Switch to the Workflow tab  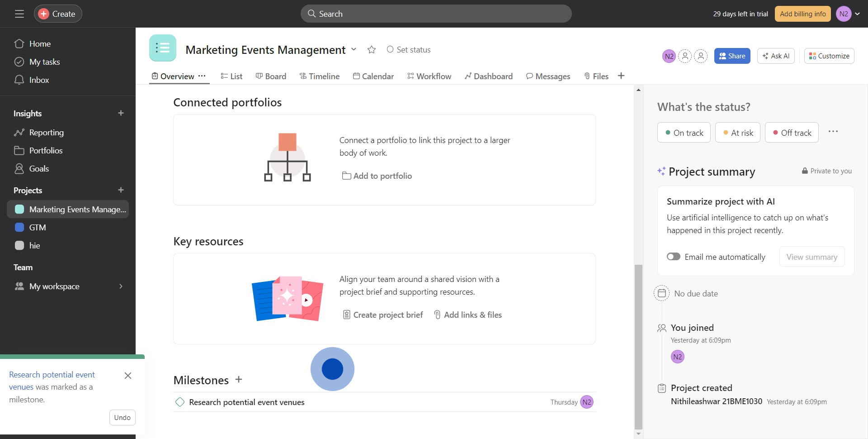(429, 76)
